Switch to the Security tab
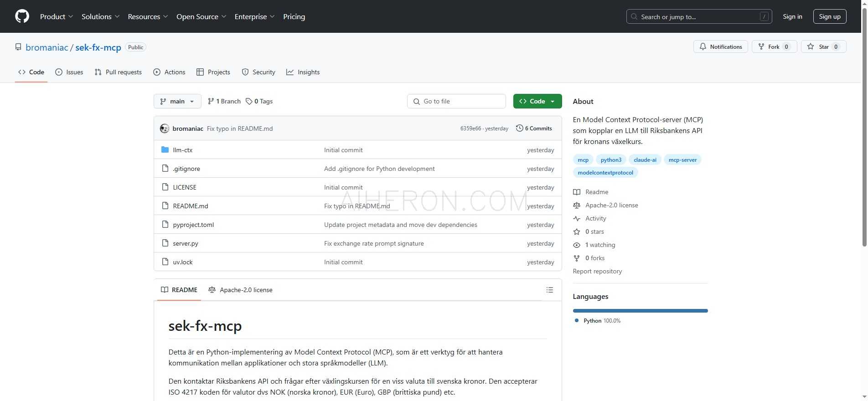The height and width of the screenshot is (401, 868). [258, 72]
